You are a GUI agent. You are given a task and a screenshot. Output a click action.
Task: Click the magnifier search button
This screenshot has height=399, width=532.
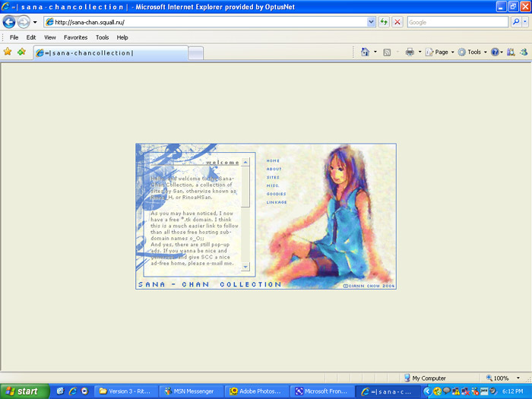coord(516,22)
